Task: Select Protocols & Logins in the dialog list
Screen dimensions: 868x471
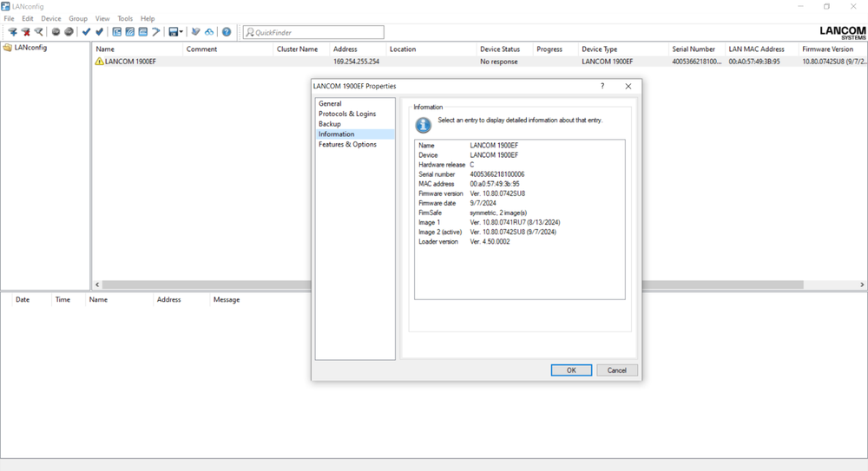Action: pos(355,114)
